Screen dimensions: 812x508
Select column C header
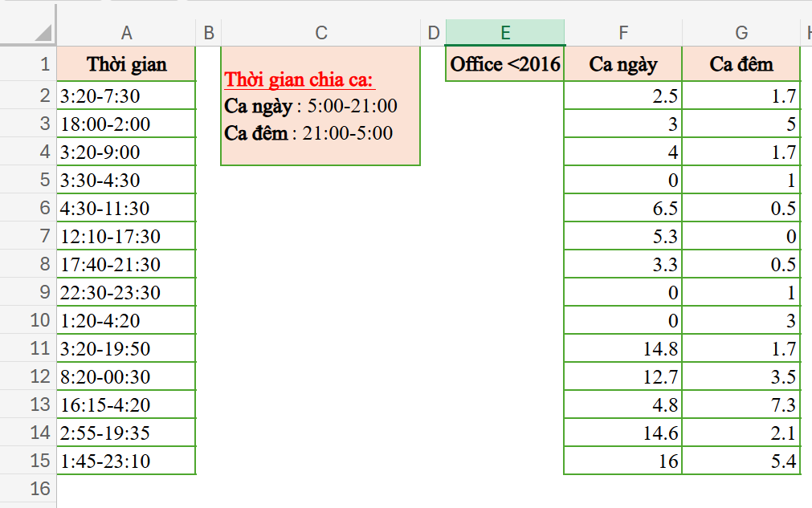pyautogui.click(x=320, y=33)
